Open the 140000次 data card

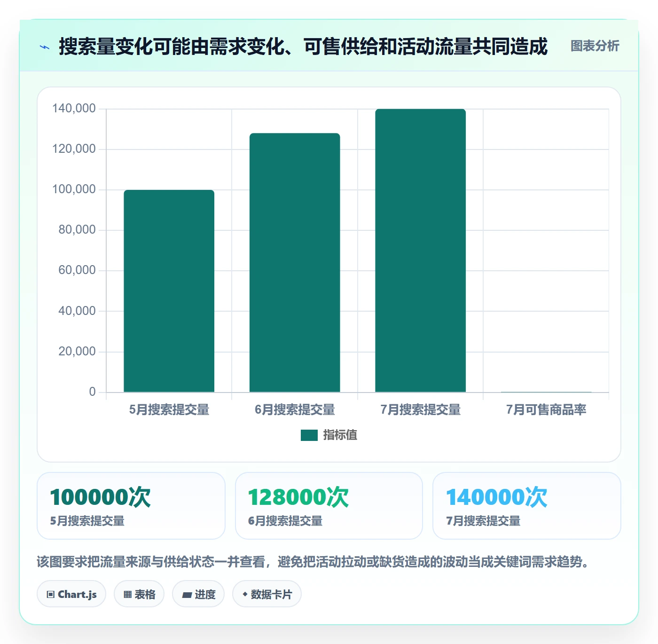[x=527, y=506]
